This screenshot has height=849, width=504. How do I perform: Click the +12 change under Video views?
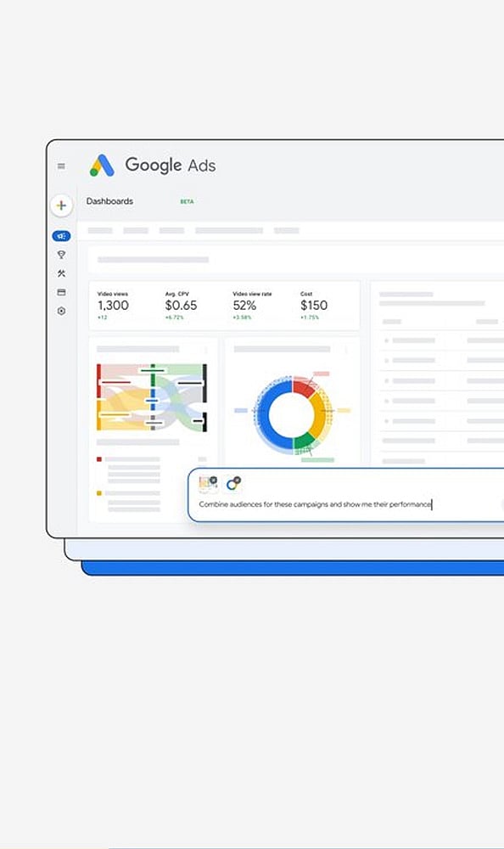click(103, 318)
